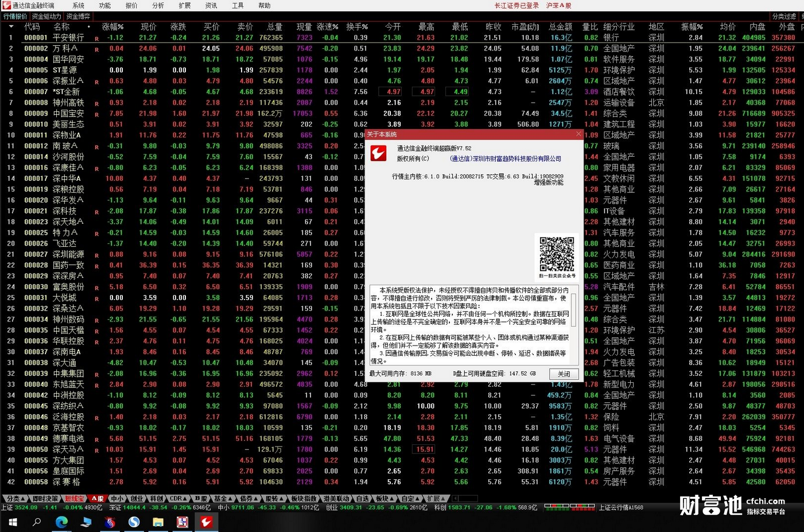Open the 帮助 menu
Image resolution: width=804 pixels, height=532 pixels.
tap(264, 5)
